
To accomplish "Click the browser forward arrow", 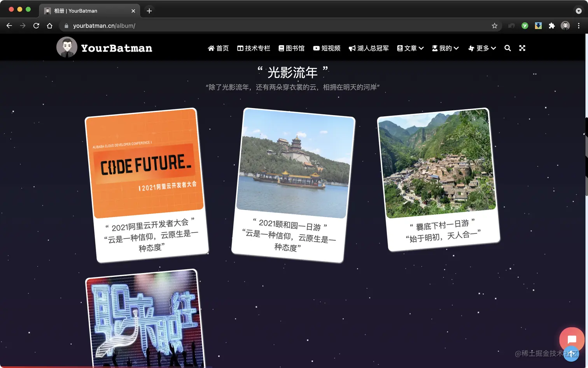I will click(23, 26).
